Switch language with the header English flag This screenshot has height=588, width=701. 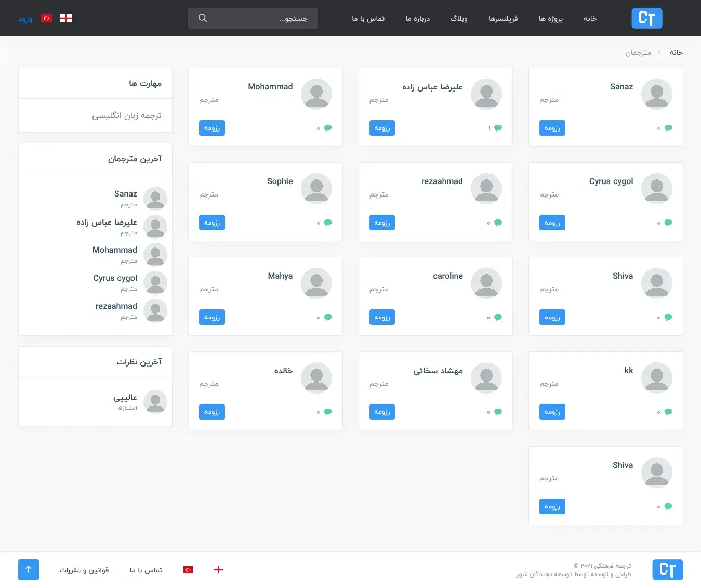66,18
